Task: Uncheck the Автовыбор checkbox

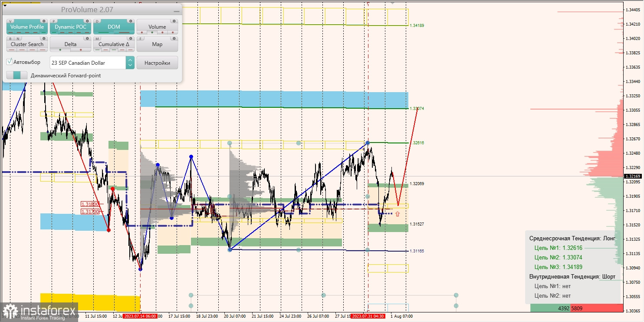Action: coord(9,62)
